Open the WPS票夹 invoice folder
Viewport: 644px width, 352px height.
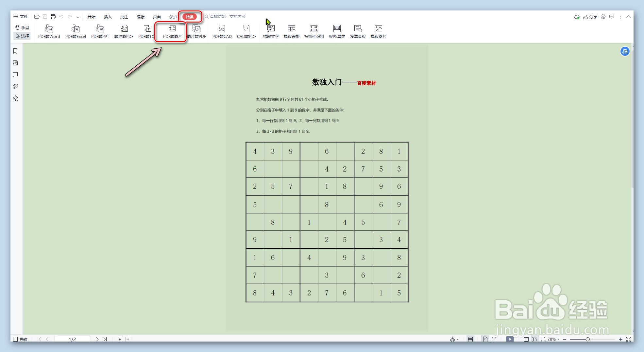(x=336, y=31)
